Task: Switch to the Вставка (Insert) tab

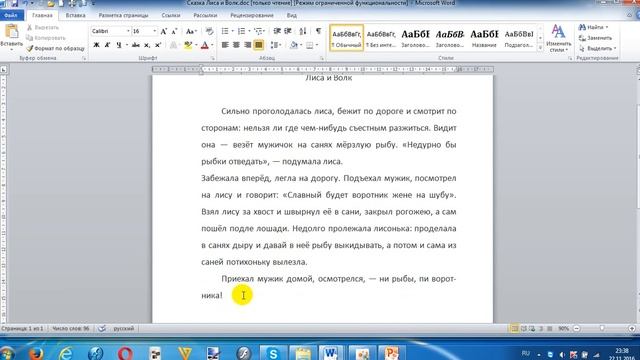Action: 76,16
